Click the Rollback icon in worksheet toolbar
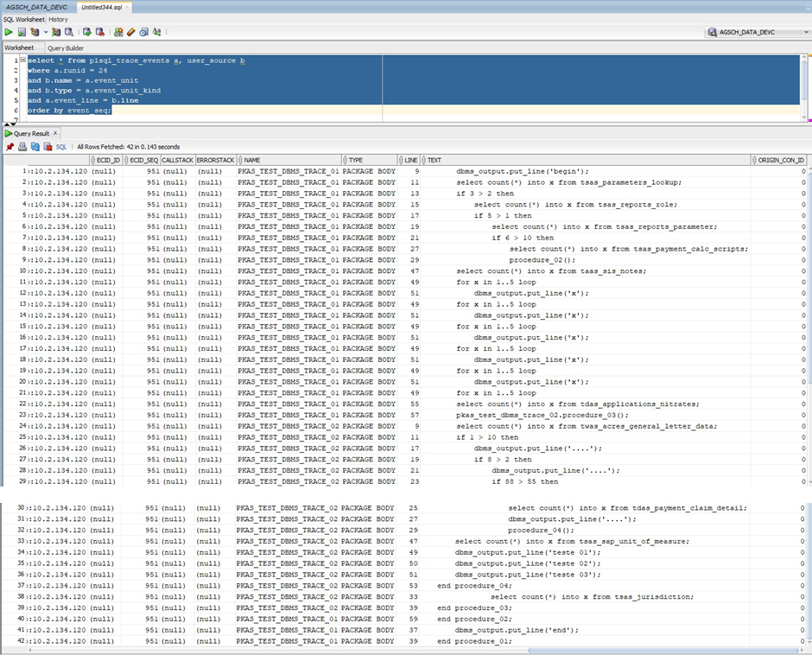 coord(99,32)
